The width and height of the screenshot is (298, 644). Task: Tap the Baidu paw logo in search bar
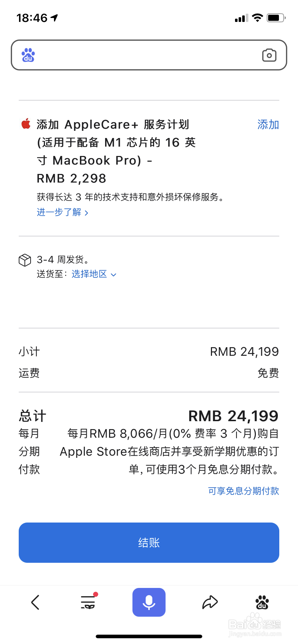[28, 55]
